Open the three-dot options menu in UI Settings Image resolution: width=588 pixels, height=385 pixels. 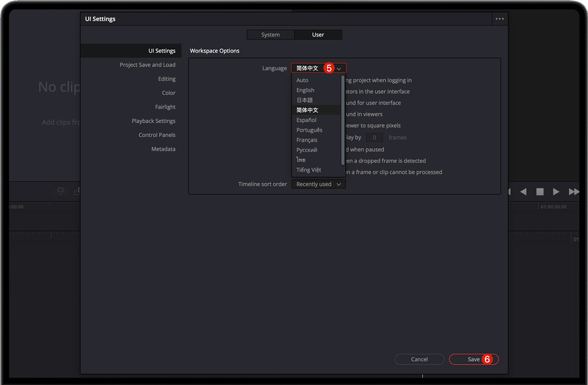point(499,19)
